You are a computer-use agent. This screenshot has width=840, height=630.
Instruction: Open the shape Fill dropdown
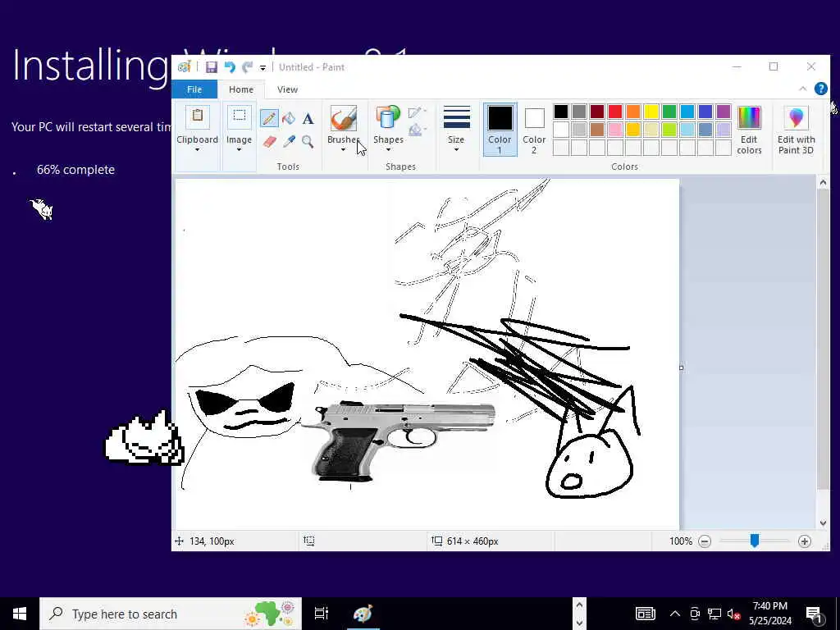[x=418, y=129]
